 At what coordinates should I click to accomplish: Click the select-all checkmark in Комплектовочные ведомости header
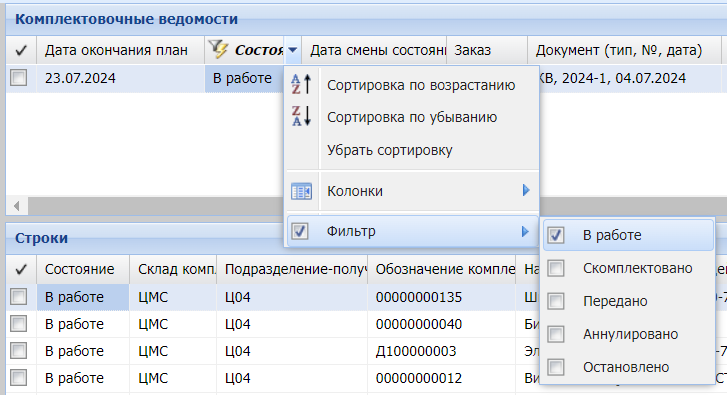coord(20,50)
